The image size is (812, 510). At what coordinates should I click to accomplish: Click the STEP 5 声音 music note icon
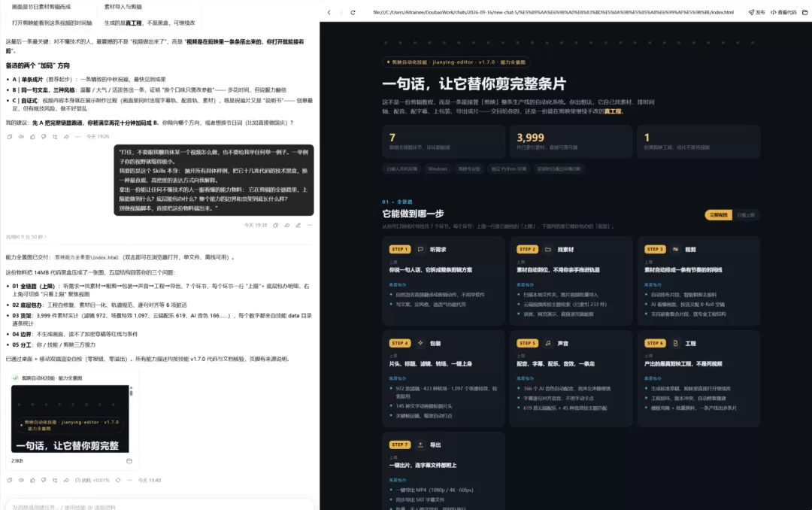548,343
